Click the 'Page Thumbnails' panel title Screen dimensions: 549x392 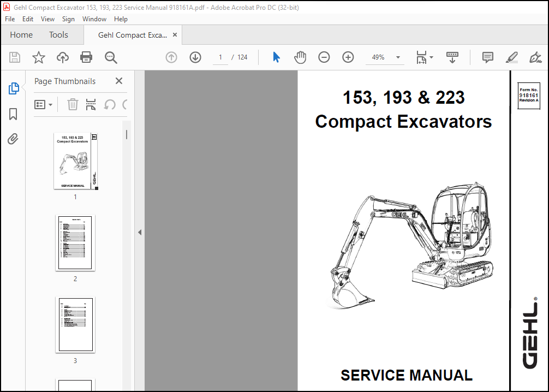(65, 81)
